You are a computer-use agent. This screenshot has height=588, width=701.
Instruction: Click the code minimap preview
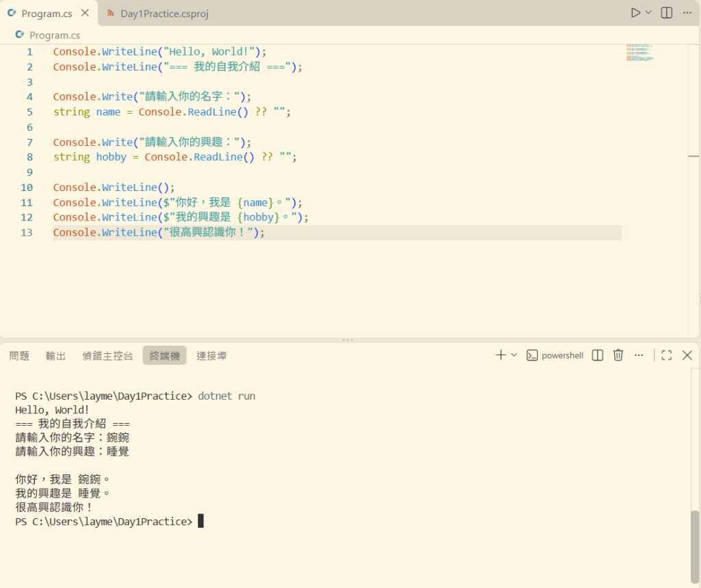point(640,52)
